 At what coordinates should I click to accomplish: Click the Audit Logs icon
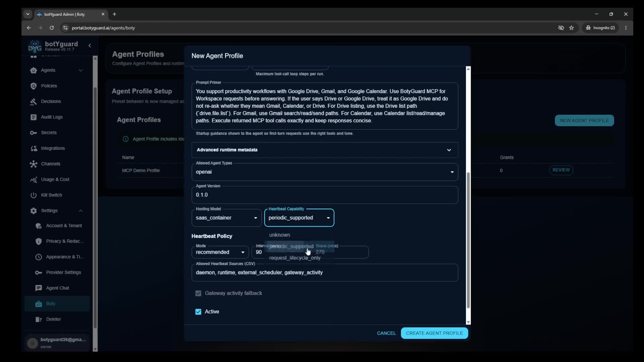(33, 117)
